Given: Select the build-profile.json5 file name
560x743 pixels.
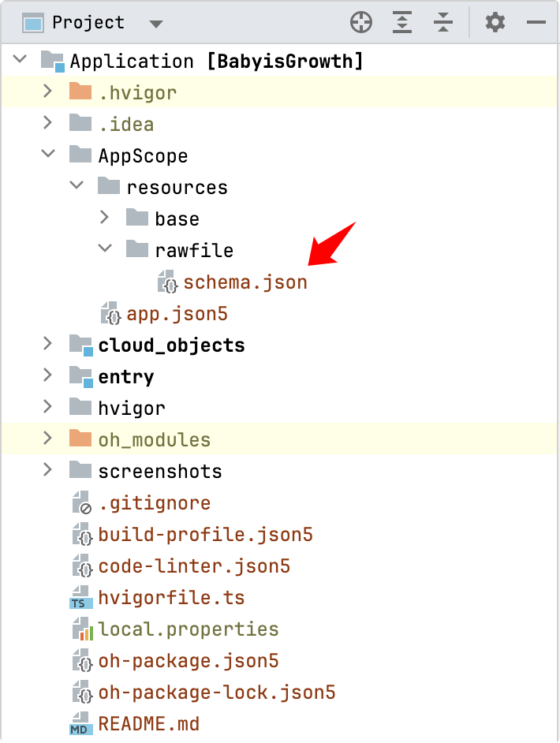Looking at the screenshot, I should pyautogui.click(x=205, y=535).
